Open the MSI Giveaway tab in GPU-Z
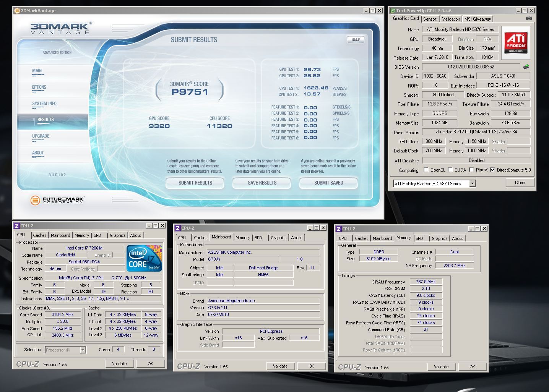Screen dimensions: 549x392 (x=478, y=19)
